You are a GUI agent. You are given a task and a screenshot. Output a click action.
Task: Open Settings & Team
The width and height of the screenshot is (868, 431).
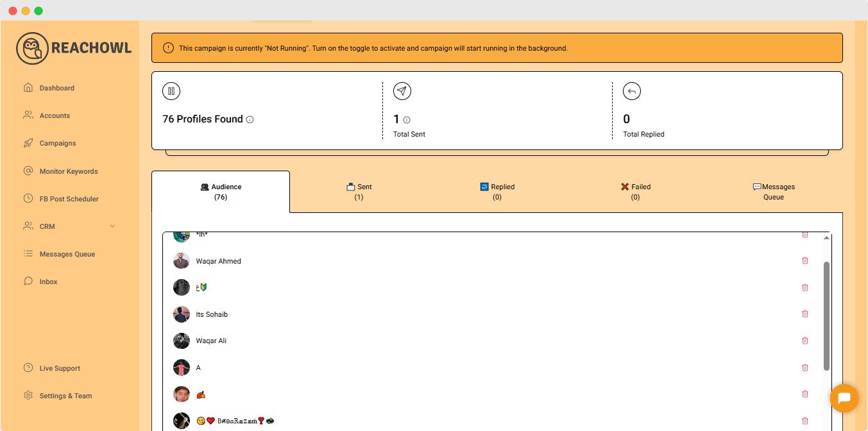pos(65,396)
